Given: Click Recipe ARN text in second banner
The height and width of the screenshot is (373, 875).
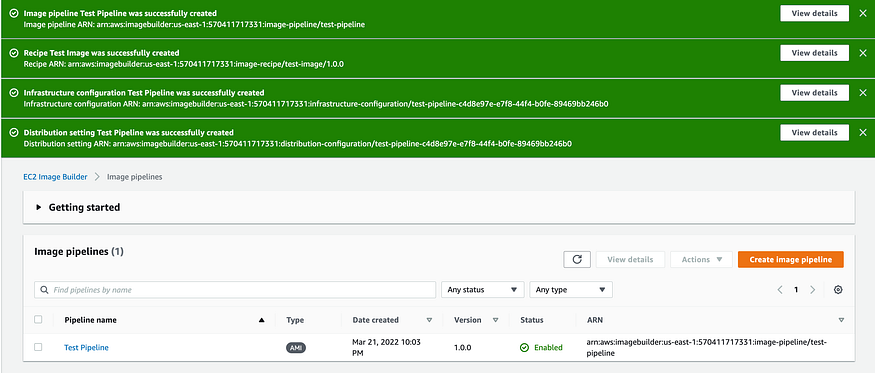Looking at the screenshot, I should click(184, 64).
